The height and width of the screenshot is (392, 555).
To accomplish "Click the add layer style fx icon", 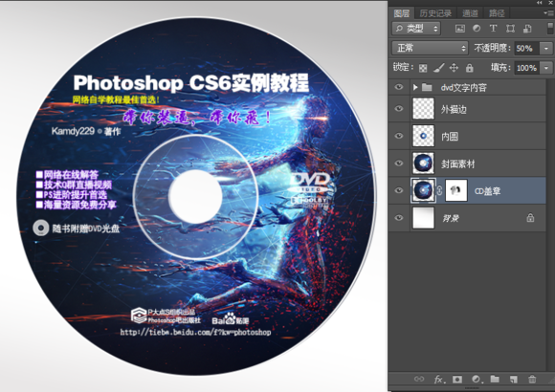I will 438,380.
